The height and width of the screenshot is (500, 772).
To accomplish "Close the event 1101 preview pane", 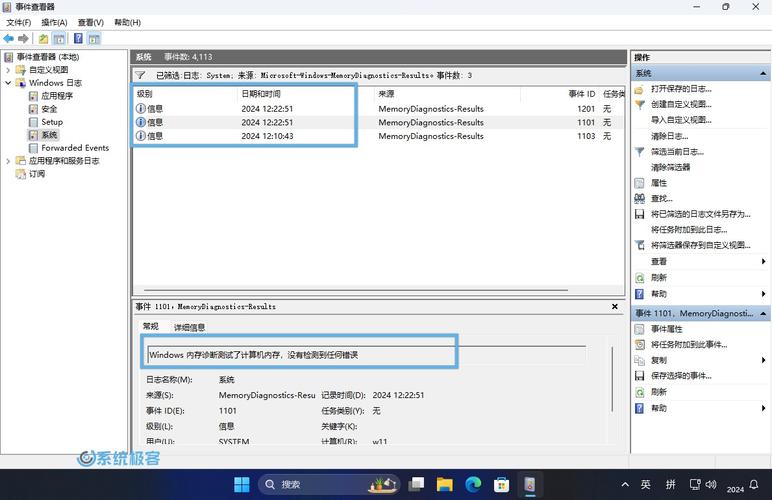I will point(614,307).
